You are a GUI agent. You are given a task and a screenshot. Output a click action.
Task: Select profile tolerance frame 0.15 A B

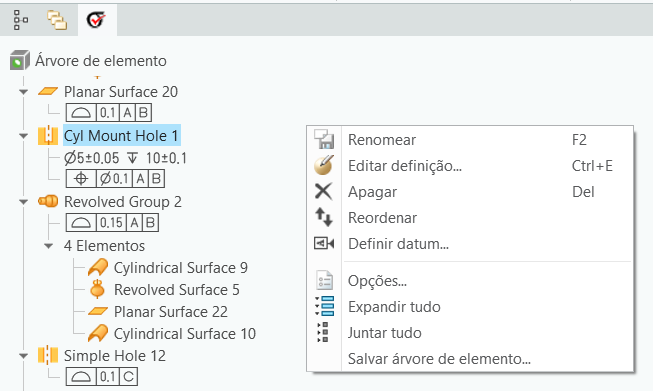coord(112,223)
